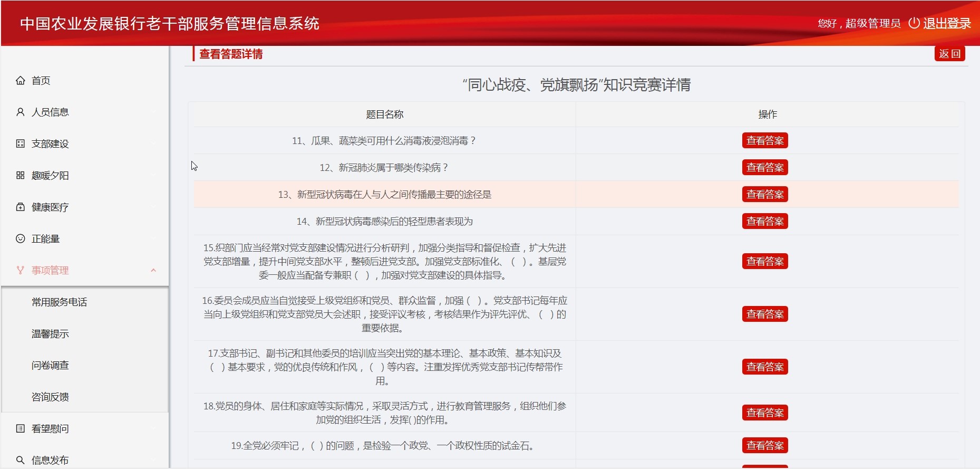
Task: Open 首页 in the sidebar
Action: 41,80
